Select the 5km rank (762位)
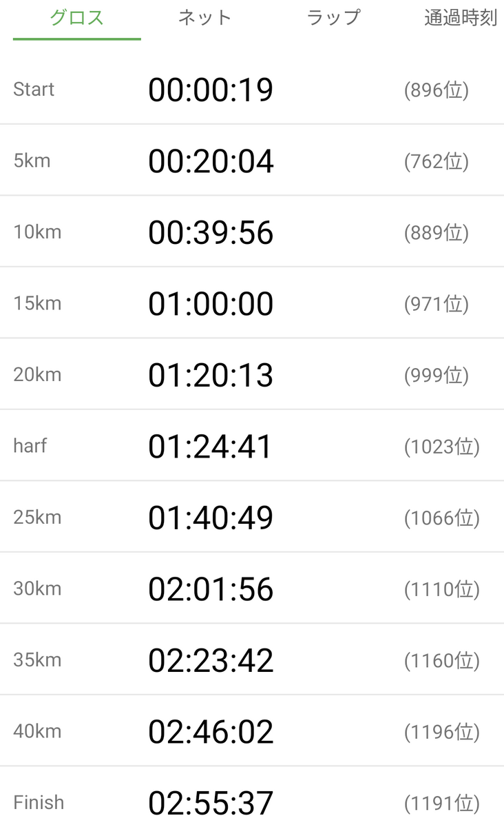Viewport: 504px width, 827px height. point(437,161)
